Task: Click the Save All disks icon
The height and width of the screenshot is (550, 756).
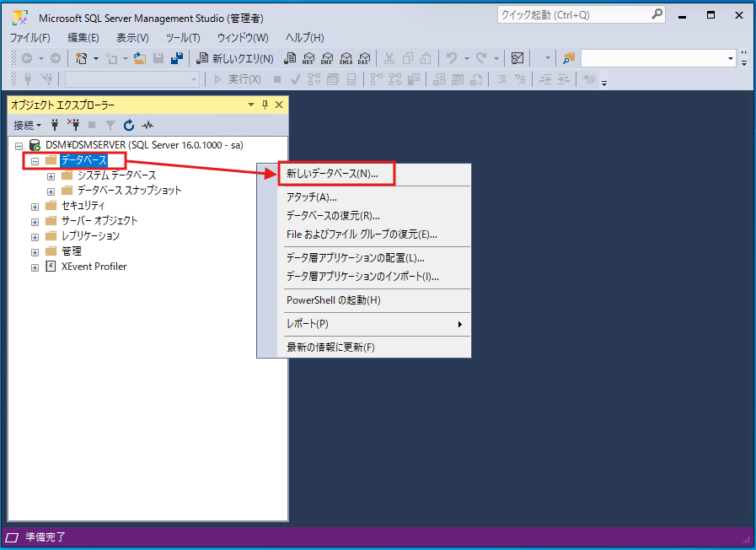Action: [x=177, y=58]
